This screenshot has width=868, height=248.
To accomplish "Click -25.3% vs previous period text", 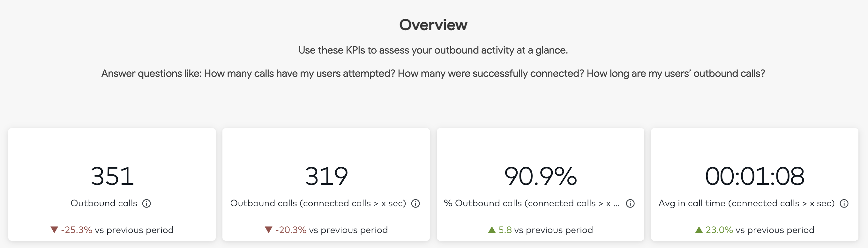I will [117, 230].
